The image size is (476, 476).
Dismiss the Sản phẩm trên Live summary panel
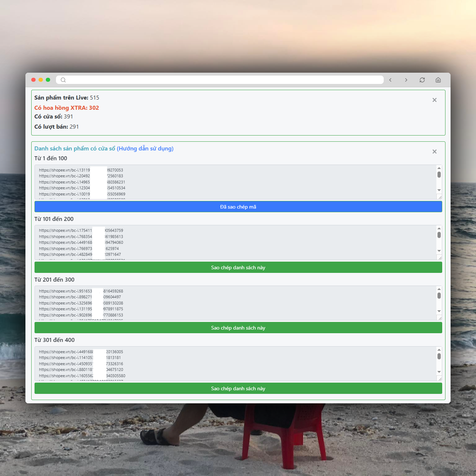434,100
